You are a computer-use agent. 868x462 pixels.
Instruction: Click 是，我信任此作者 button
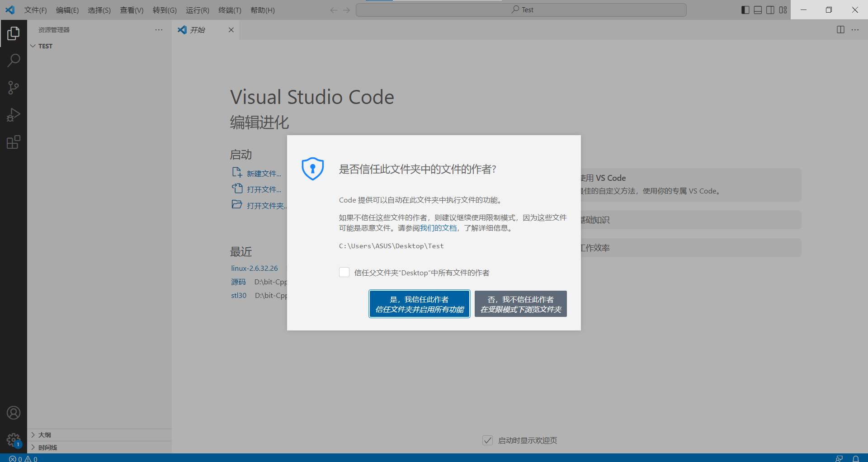(x=420, y=304)
